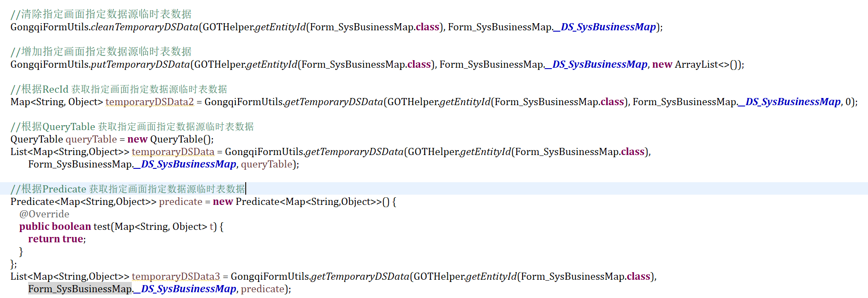Click the @Override annotation
The width and height of the screenshot is (868, 298).
pos(44,214)
